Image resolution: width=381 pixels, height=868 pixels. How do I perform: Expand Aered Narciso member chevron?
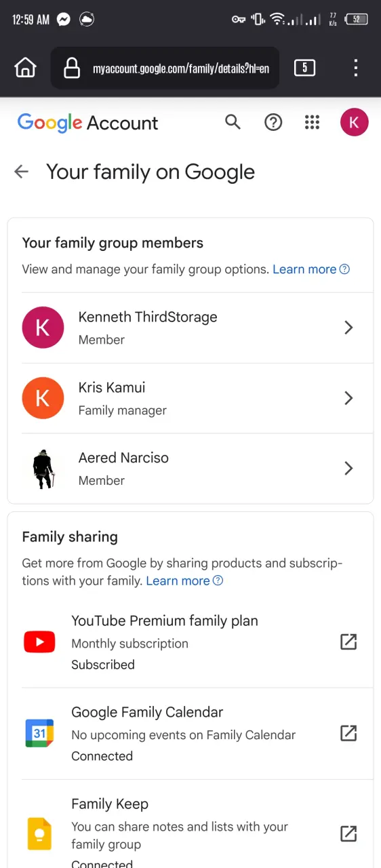(348, 469)
